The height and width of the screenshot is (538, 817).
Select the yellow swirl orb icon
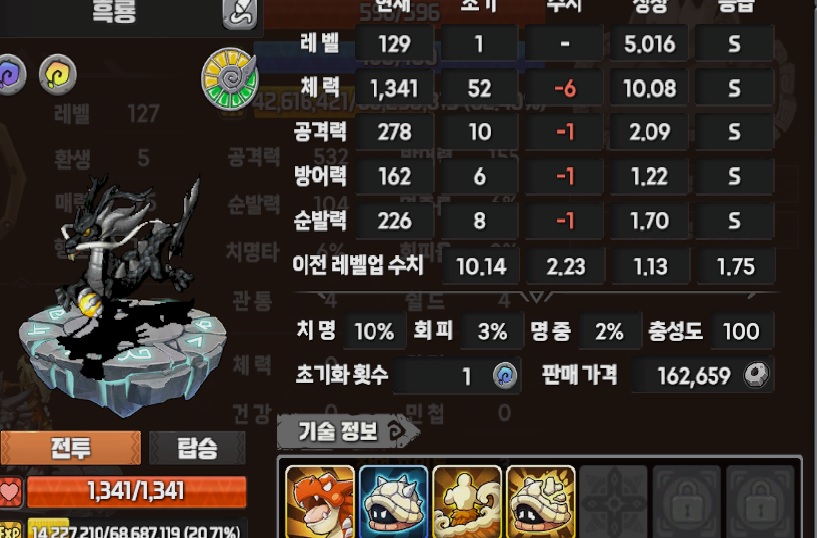tap(58, 74)
